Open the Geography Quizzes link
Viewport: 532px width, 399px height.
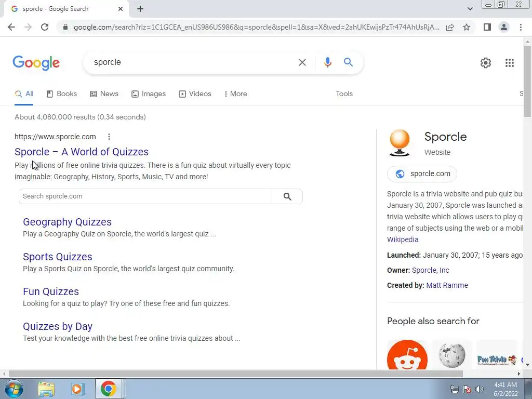[x=67, y=222]
